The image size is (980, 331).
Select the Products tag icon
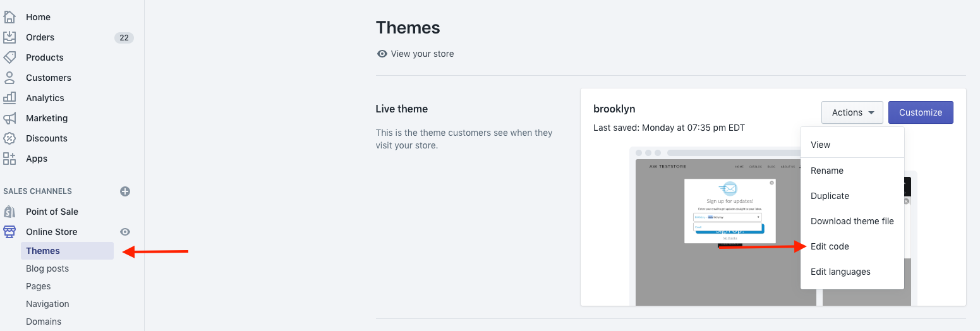[9, 57]
